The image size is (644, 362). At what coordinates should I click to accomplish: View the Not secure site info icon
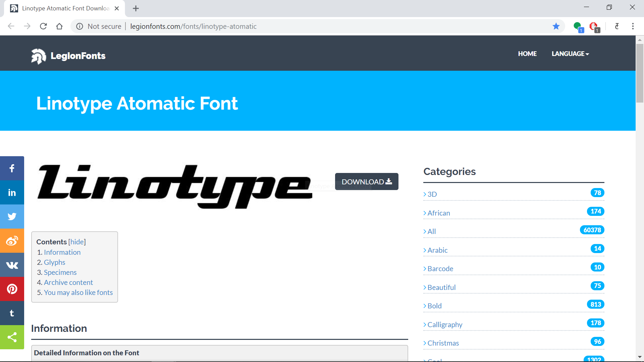pyautogui.click(x=79, y=26)
